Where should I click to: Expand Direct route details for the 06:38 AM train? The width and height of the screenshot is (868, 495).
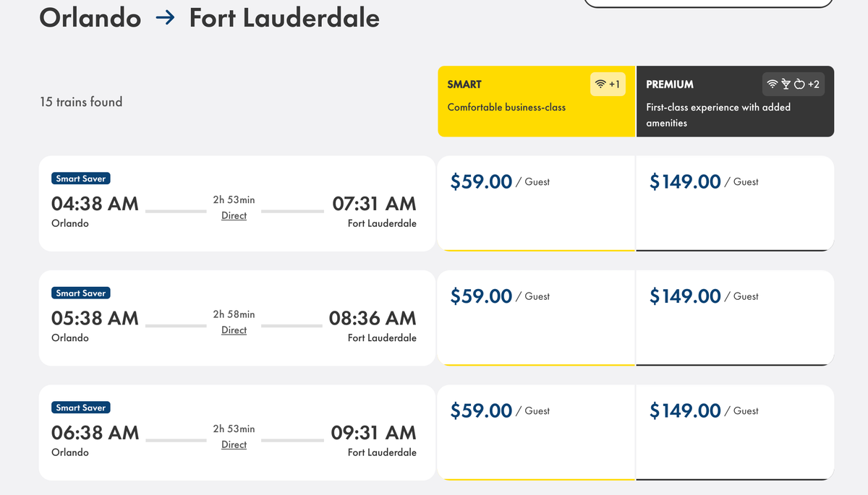point(234,444)
